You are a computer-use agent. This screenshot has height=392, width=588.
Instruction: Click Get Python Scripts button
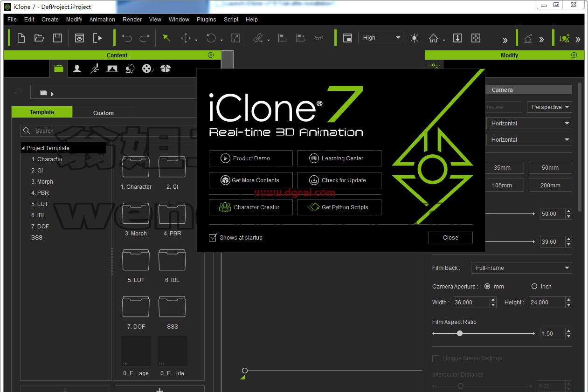pos(339,207)
